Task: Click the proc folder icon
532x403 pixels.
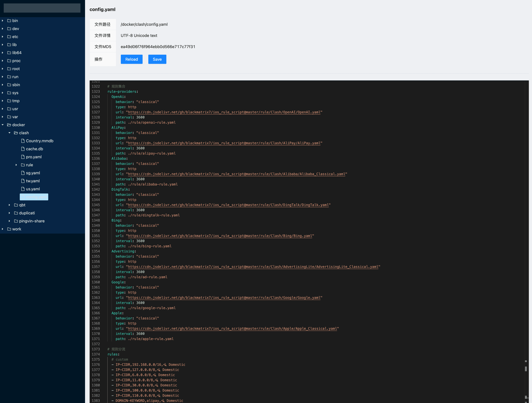Action: 9,61
